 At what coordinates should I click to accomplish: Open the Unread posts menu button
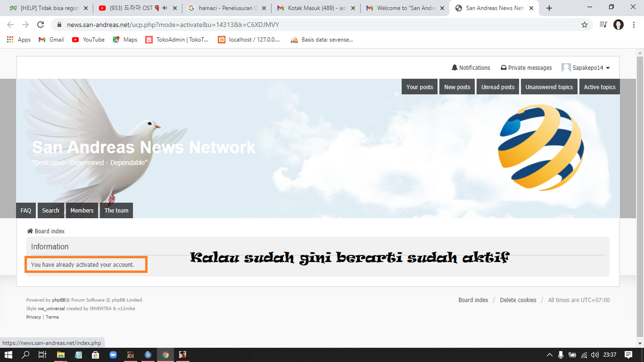coord(498,87)
